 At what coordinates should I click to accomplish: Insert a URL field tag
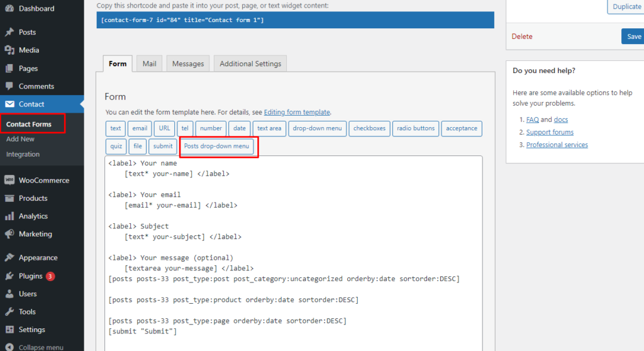(164, 128)
